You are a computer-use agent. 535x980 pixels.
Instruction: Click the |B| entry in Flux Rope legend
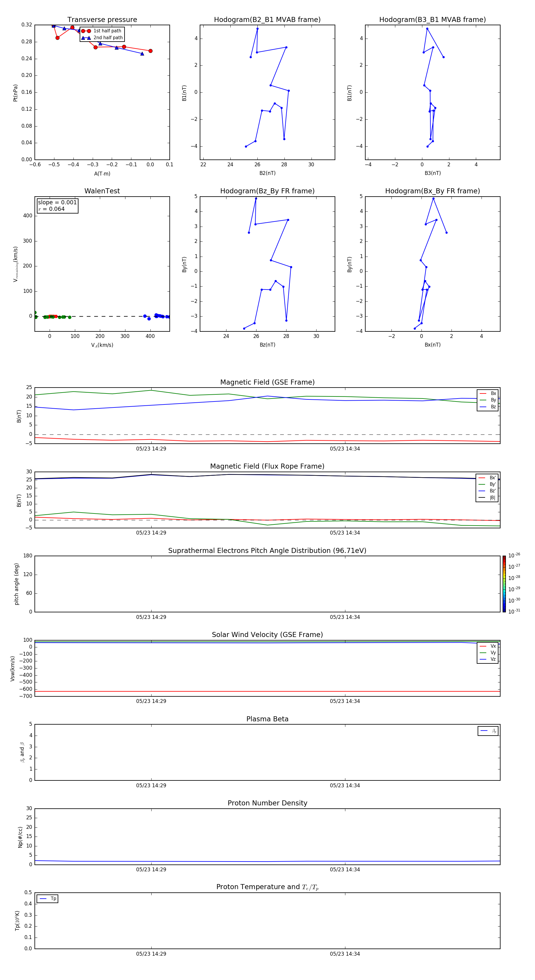(x=487, y=498)
